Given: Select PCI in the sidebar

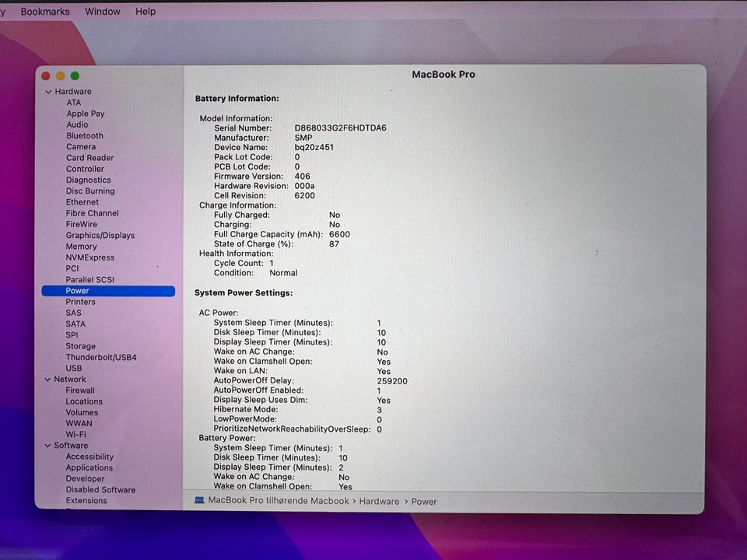Looking at the screenshot, I should (72, 268).
